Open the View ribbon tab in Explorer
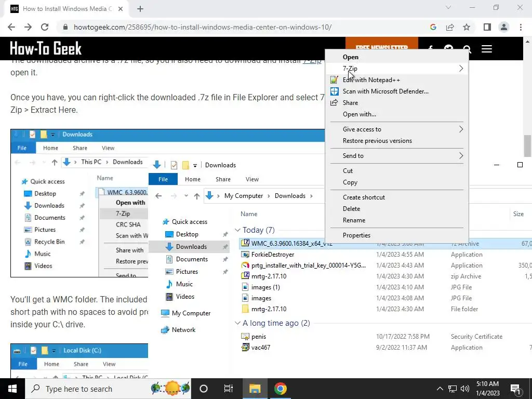This screenshot has width=532, height=399. [x=252, y=179]
